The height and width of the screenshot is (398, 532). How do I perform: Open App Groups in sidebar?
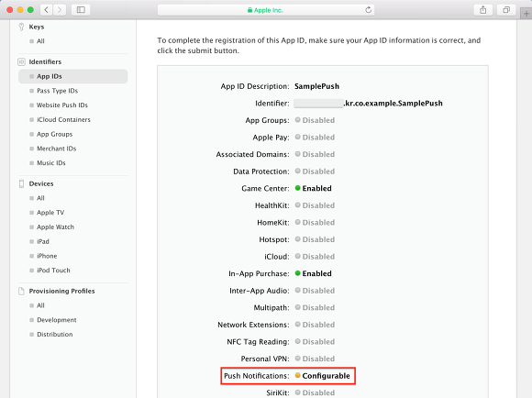[x=55, y=134]
